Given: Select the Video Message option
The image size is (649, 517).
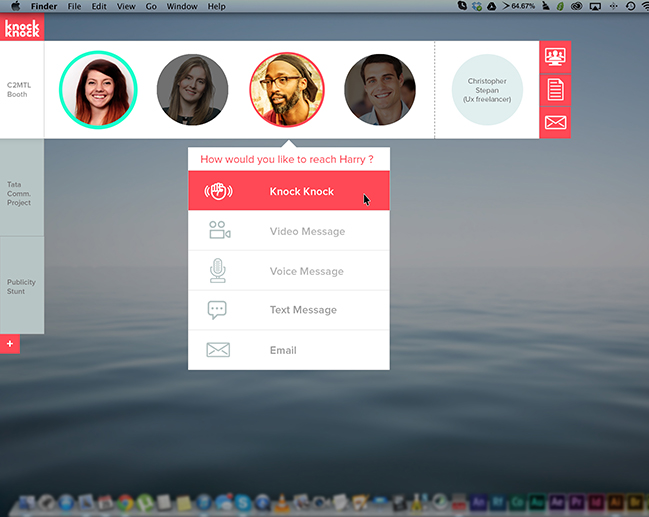Looking at the screenshot, I should pos(307,231).
